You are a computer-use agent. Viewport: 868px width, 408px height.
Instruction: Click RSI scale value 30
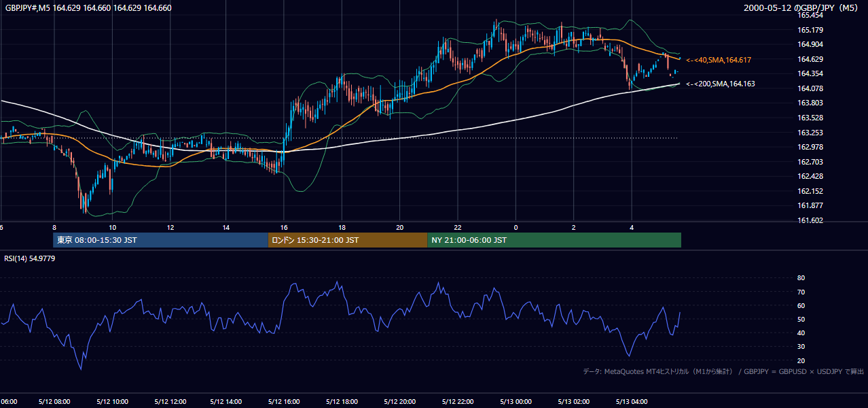(x=801, y=346)
